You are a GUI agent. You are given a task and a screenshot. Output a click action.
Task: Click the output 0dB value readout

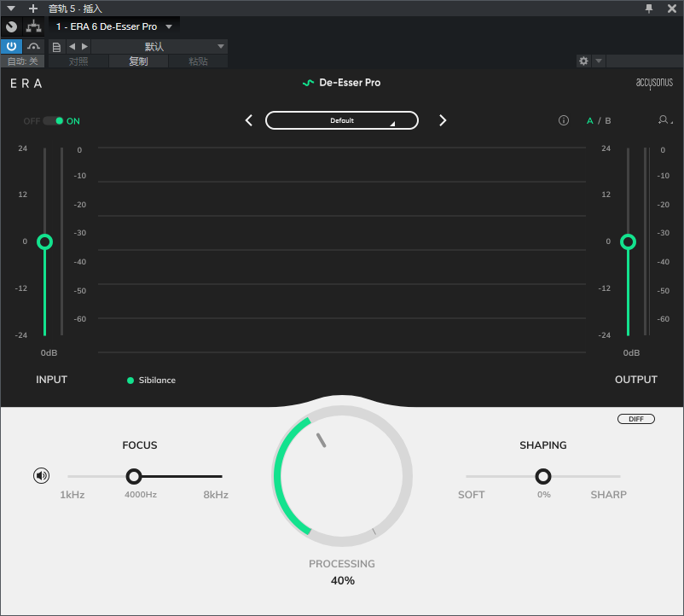(631, 353)
